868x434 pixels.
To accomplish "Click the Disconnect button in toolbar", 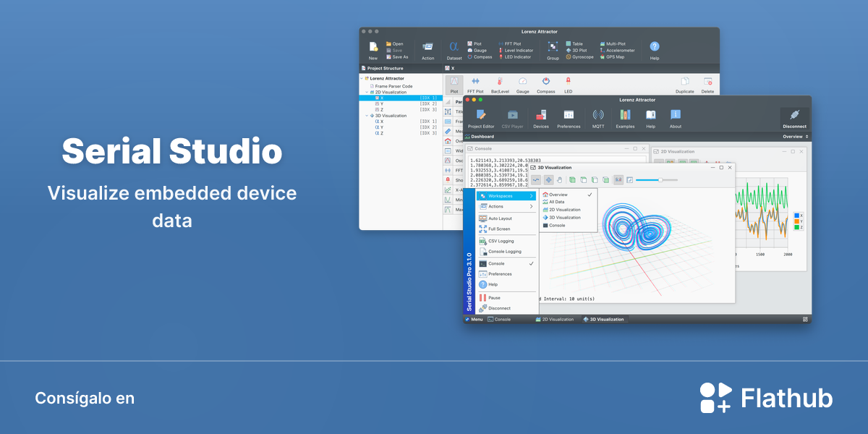I will pyautogui.click(x=794, y=118).
